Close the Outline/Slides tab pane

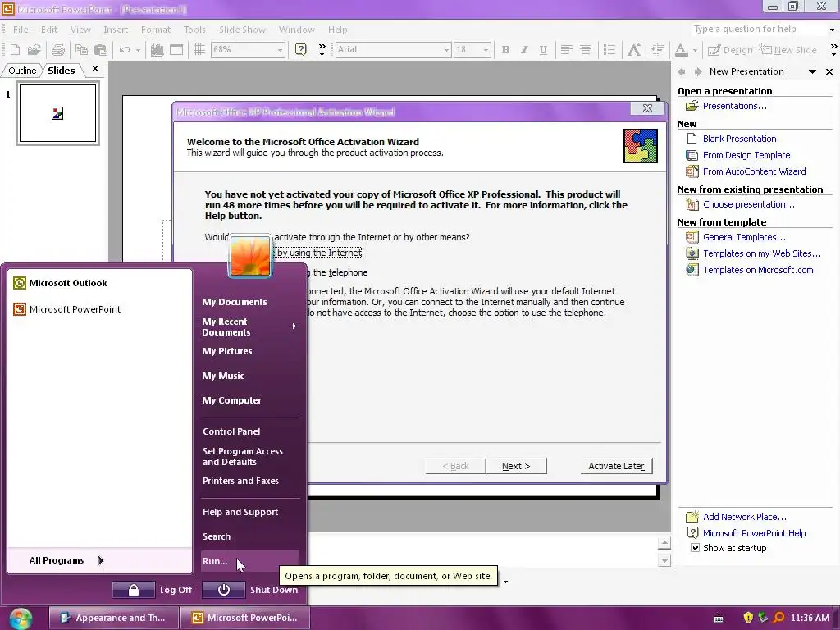click(x=95, y=69)
